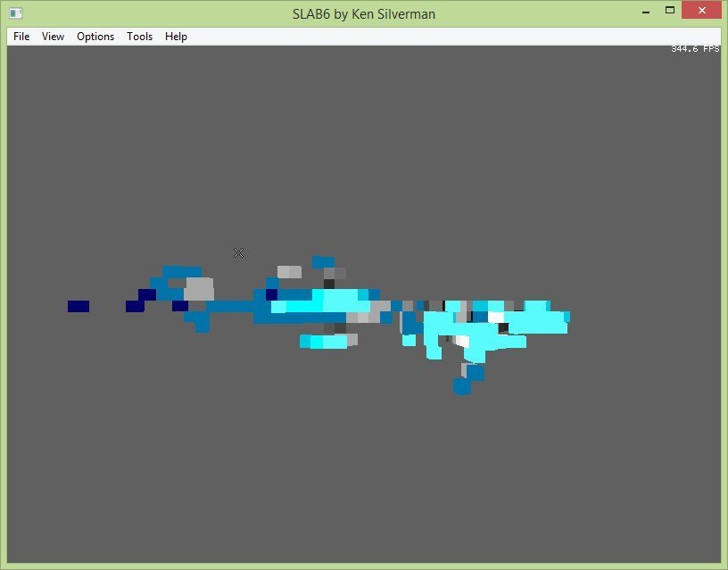The image size is (728, 570).
Task: Open the Help menu
Action: [176, 37]
